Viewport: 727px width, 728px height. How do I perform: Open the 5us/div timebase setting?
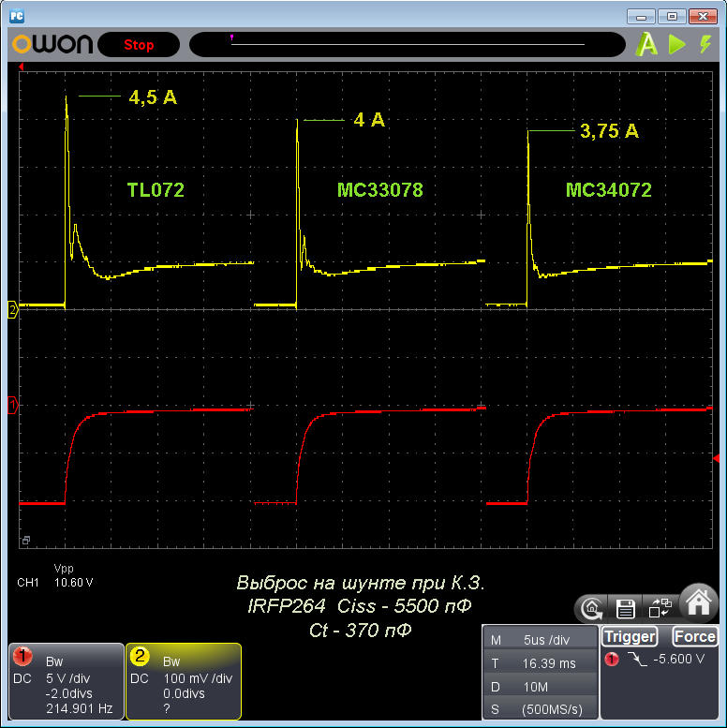545,640
